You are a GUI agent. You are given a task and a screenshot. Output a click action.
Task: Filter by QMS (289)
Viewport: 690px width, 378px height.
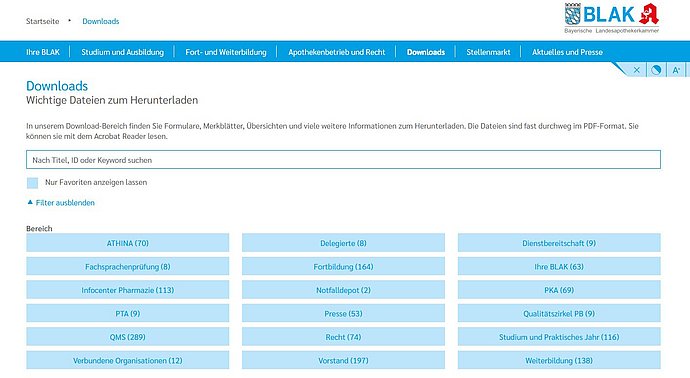pos(128,337)
